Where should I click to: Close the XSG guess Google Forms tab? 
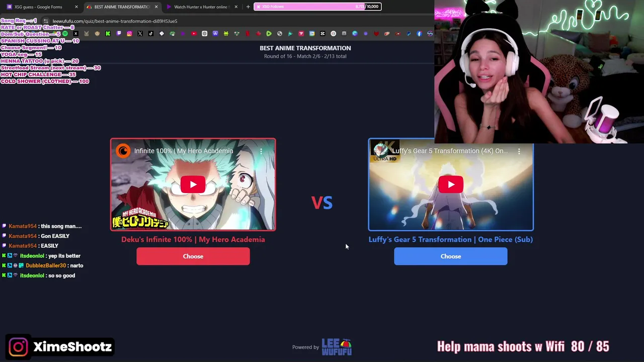(76, 7)
